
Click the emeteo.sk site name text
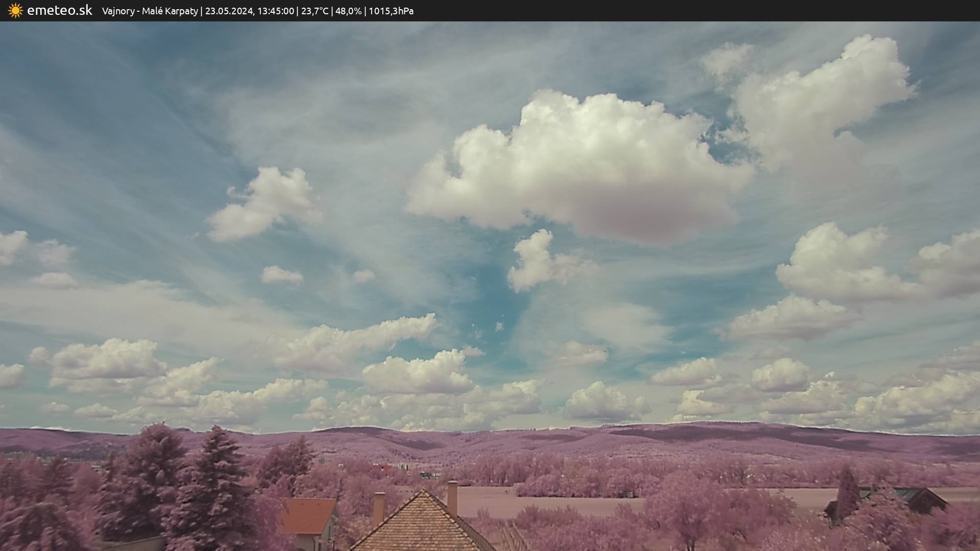pyautogui.click(x=60, y=11)
